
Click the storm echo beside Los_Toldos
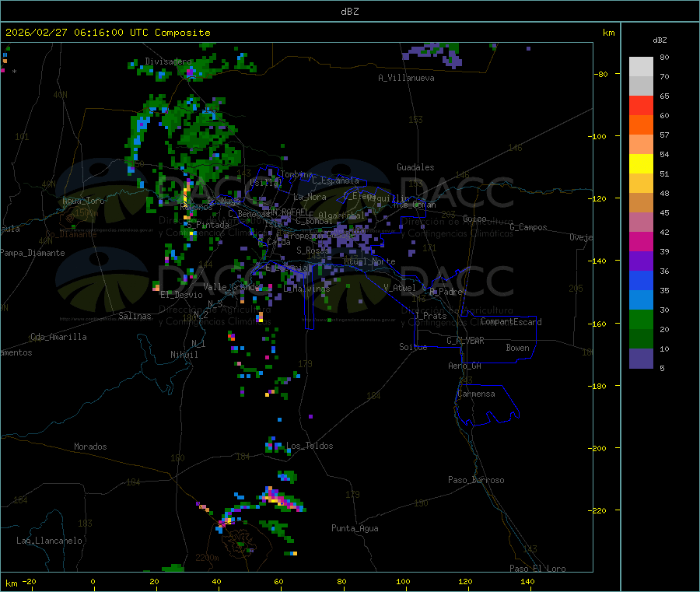277,445
